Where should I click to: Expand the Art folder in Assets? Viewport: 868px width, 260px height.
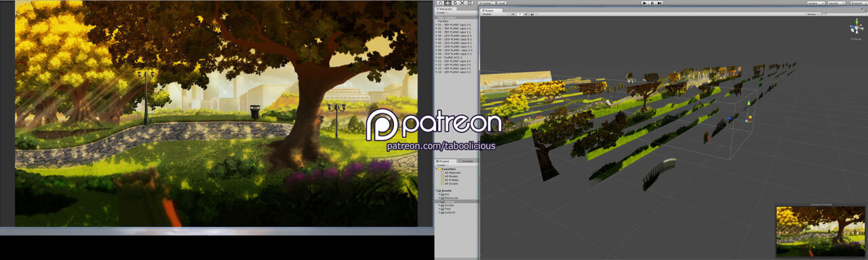[439, 194]
